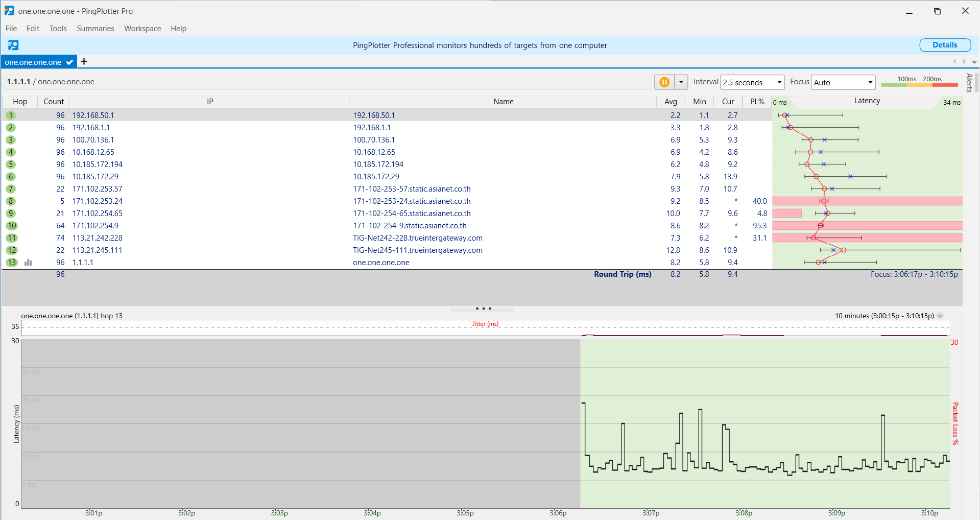Open the Alerts side panel

(x=969, y=83)
